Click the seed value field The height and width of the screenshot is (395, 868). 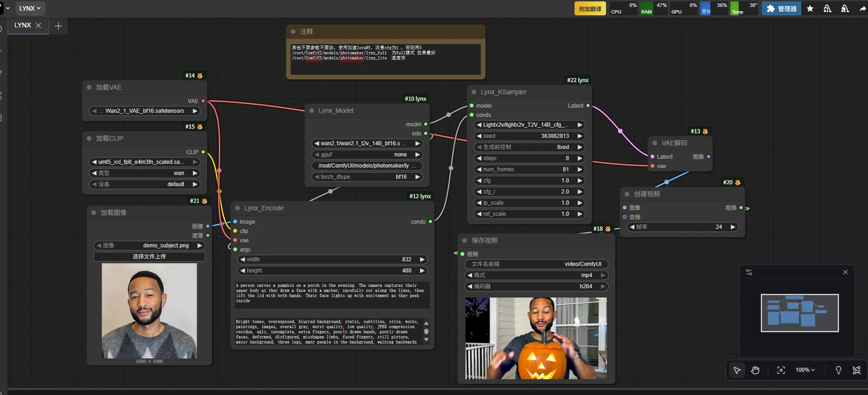[x=530, y=136]
